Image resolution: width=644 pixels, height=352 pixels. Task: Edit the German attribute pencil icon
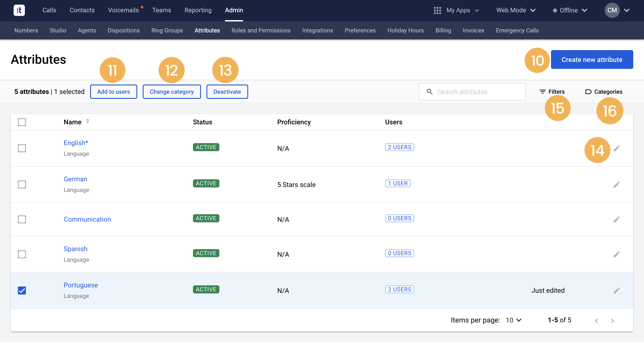[616, 184]
